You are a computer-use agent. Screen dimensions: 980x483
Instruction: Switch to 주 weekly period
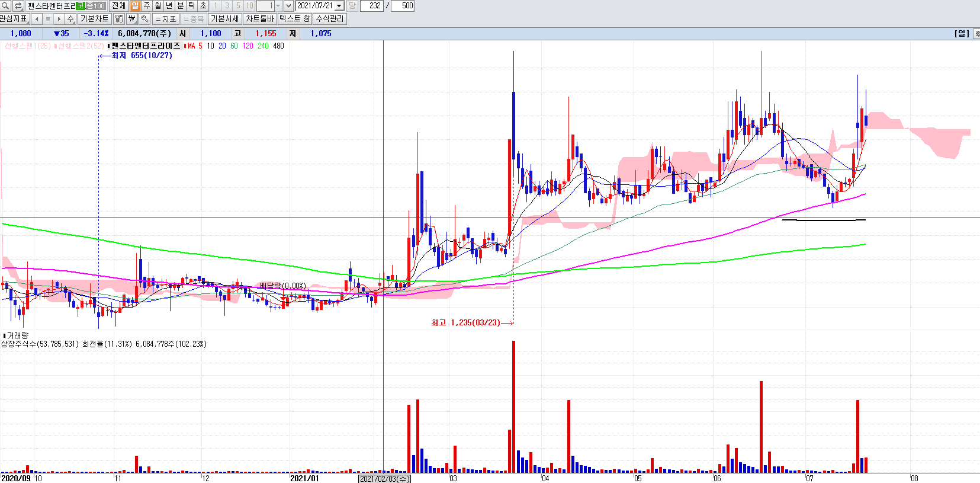[147, 6]
